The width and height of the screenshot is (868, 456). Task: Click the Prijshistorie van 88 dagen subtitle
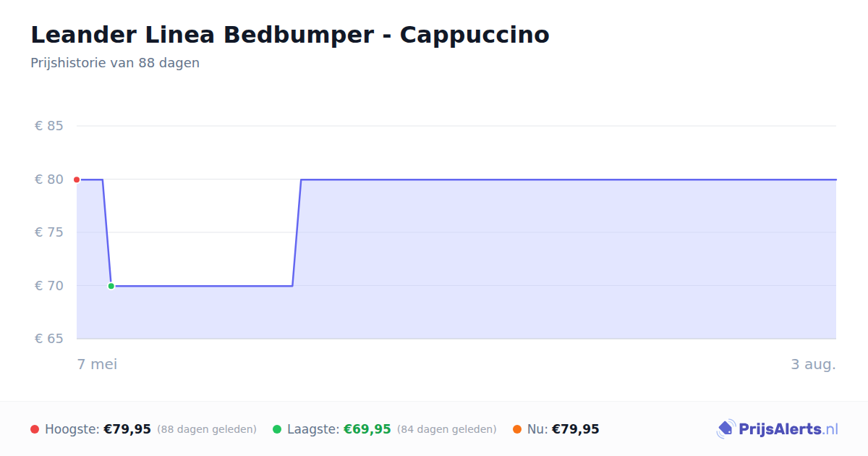coord(115,63)
